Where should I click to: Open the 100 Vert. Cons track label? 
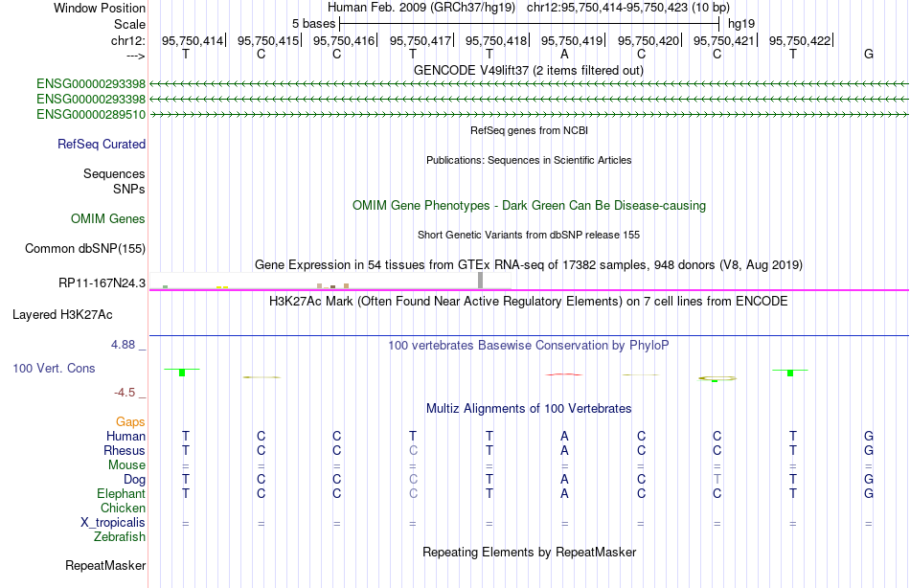[x=54, y=368]
